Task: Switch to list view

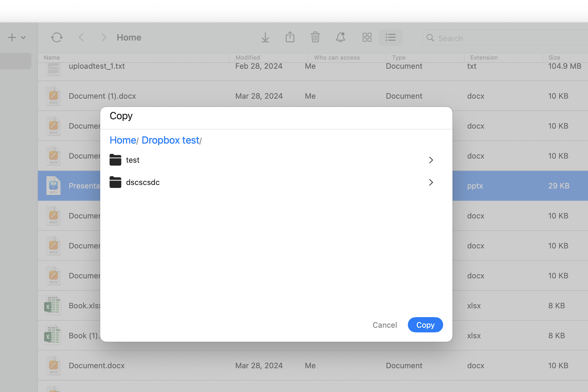Action: click(390, 38)
